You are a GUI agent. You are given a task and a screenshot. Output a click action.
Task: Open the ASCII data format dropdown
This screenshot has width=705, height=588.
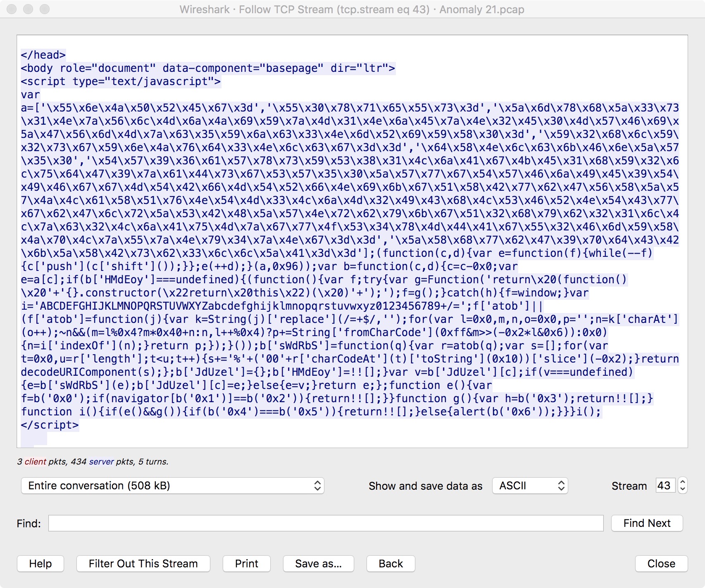click(x=530, y=486)
